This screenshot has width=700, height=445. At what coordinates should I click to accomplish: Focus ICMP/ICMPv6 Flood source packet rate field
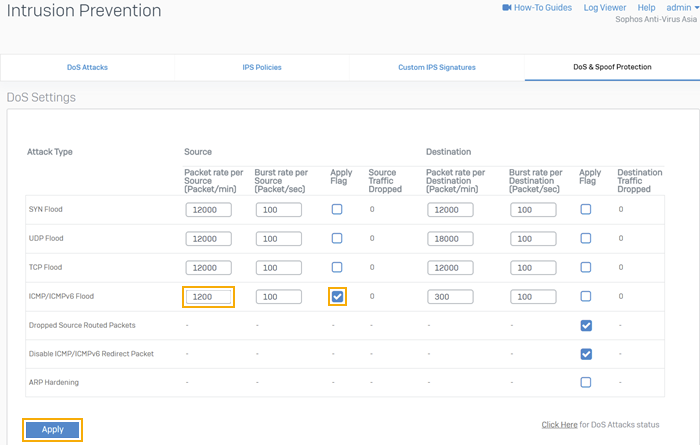pyautogui.click(x=208, y=297)
